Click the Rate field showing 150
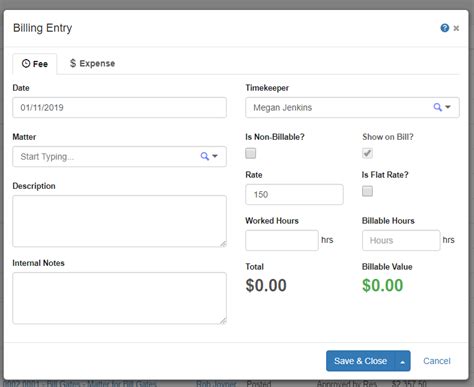This screenshot has width=474, height=387. pyautogui.click(x=294, y=194)
